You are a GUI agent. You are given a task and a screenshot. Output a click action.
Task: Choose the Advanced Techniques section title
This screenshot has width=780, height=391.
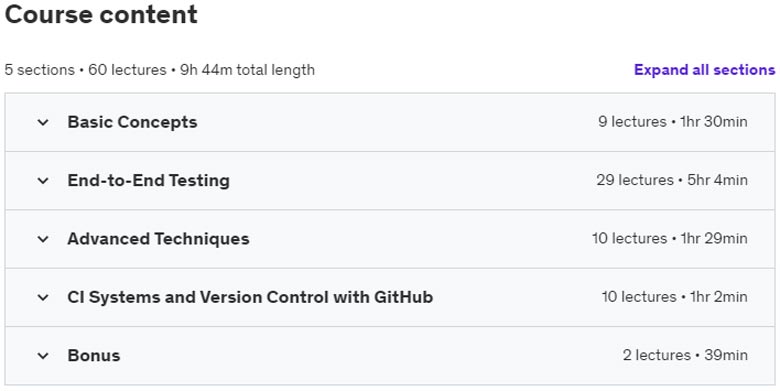coord(158,239)
